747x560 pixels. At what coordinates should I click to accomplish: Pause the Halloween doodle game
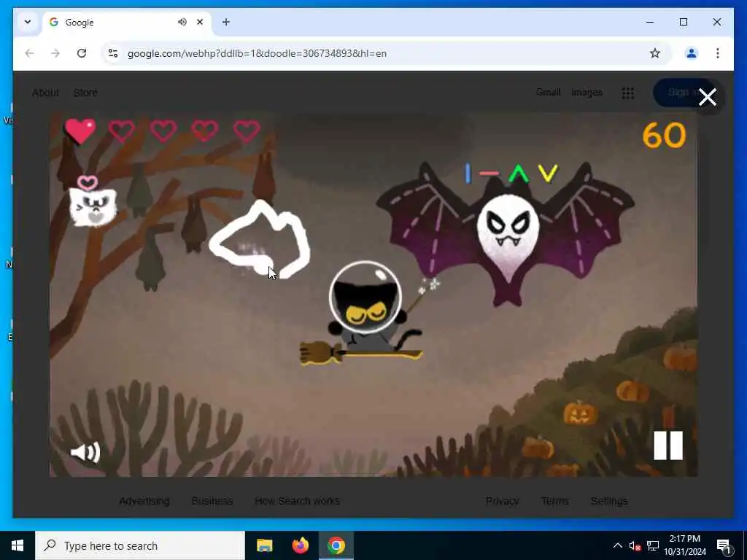(668, 446)
